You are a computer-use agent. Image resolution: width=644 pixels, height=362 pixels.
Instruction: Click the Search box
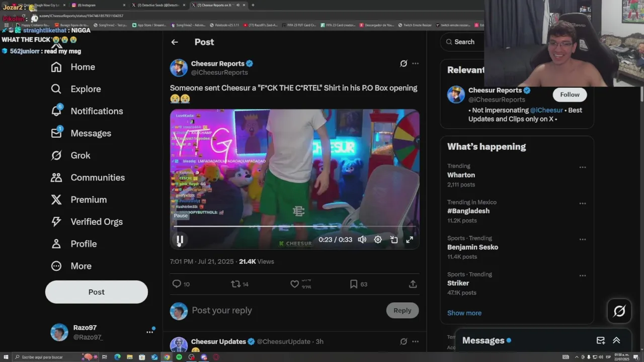click(463, 42)
